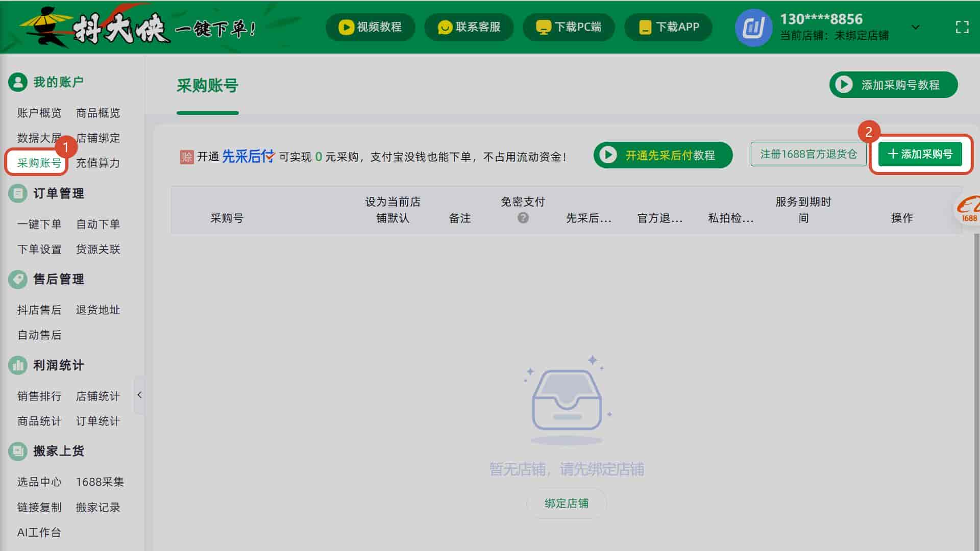
Task: Click the 利润统计 chart icon
Action: point(18,365)
